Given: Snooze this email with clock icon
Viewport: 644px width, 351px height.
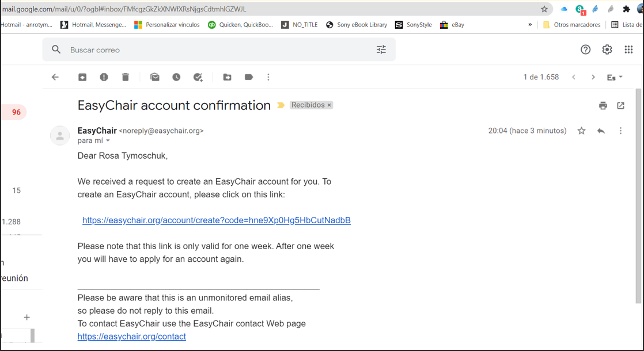Looking at the screenshot, I should 176,77.
